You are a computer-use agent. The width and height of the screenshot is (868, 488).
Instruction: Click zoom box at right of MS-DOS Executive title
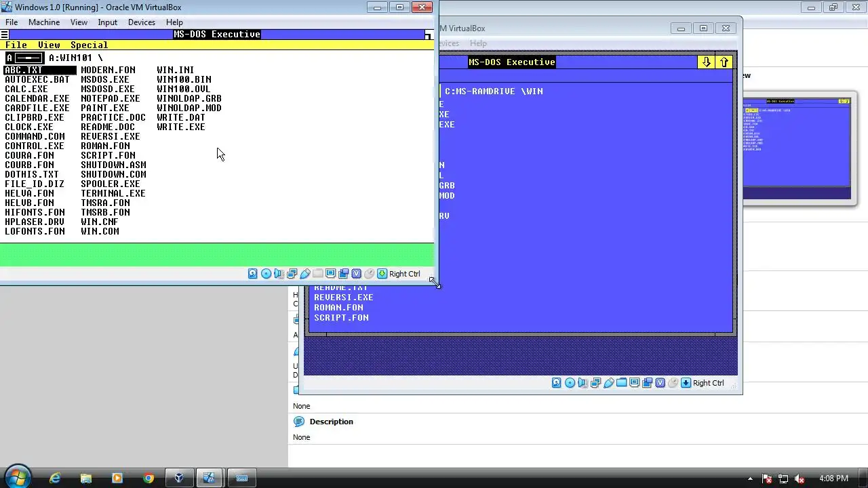tap(428, 35)
